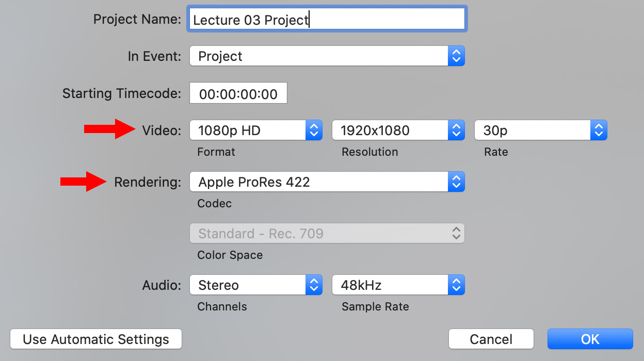
Task: Click the Audio label text
Action: click(x=162, y=285)
